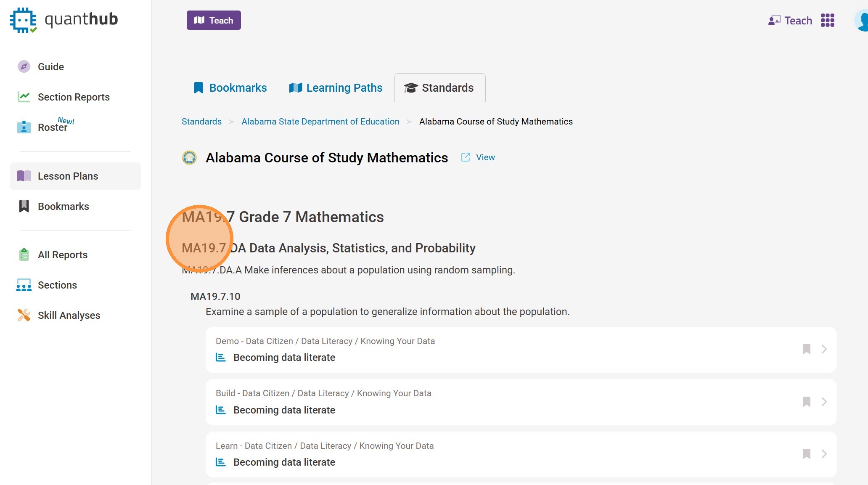This screenshot has height=485, width=868.
Task: Open Section Reports in sidebar
Action: 73,97
